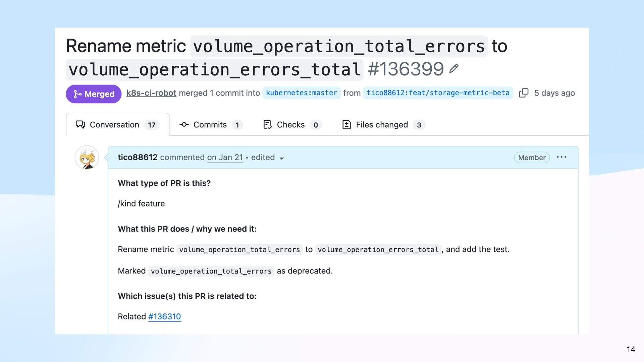Copy branch name with the copy icon
Image resolution: width=644 pixels, height=362 pixels.
[x=523, y=93]
